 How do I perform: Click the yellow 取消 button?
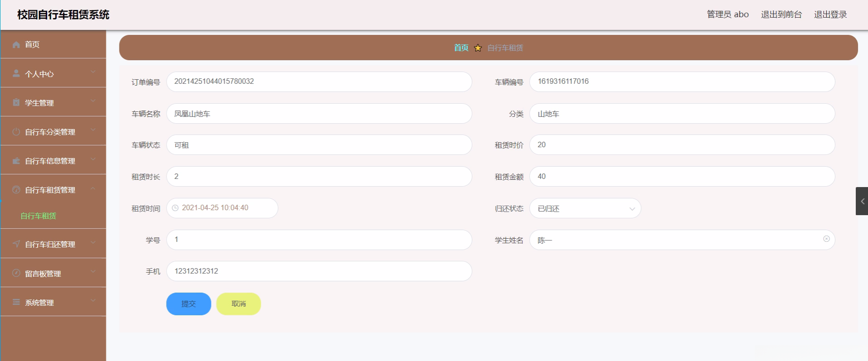[x=239, y=304]
